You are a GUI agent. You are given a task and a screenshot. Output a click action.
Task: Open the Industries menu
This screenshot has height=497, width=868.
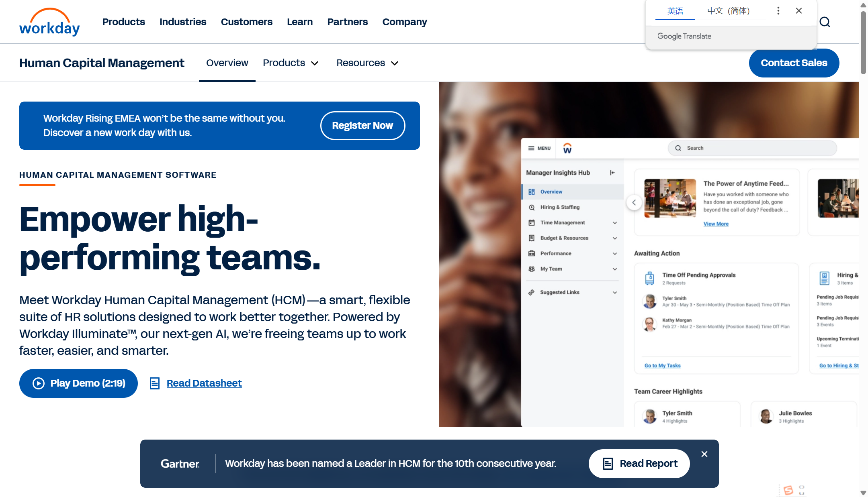click(x=183, y=22)
